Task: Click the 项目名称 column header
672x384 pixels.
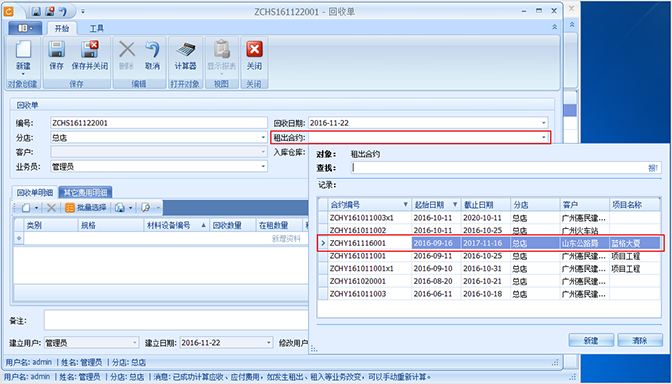Action: [635, 204]
